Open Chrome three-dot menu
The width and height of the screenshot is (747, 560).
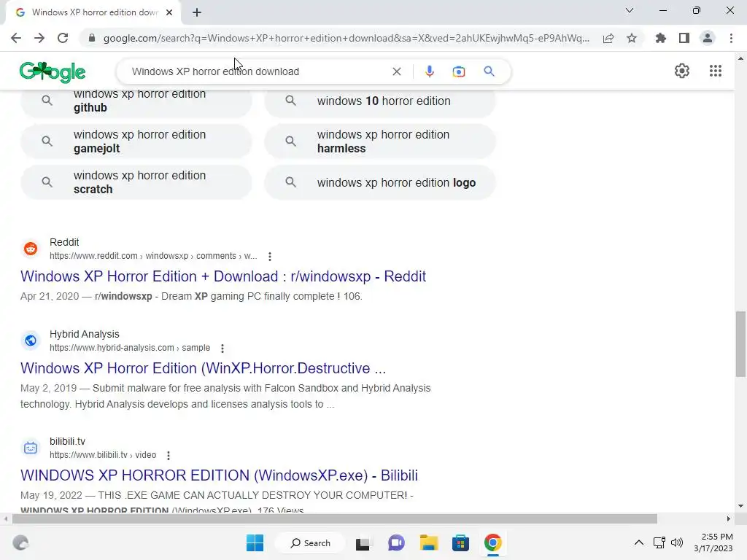point(731,38)
